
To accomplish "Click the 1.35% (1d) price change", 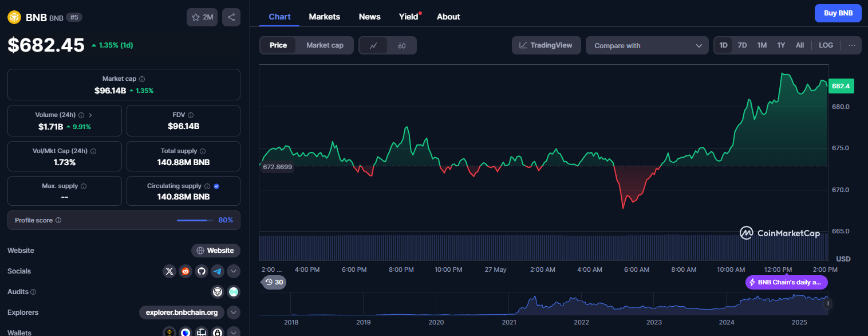I will (x=112, y=45).
